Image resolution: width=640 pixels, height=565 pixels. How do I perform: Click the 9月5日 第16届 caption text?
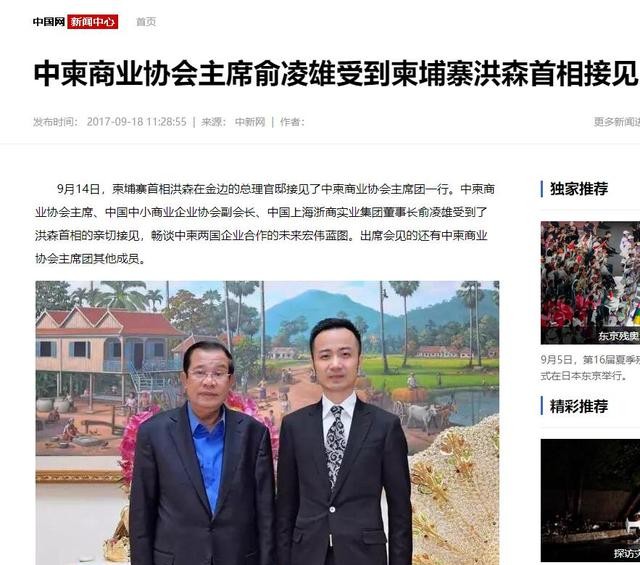590,367
